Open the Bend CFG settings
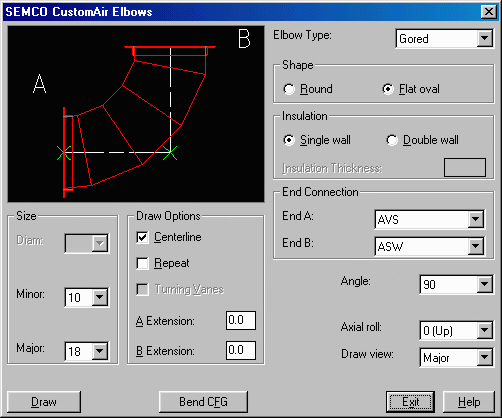502x418 pixels. [x=203, y=402]
